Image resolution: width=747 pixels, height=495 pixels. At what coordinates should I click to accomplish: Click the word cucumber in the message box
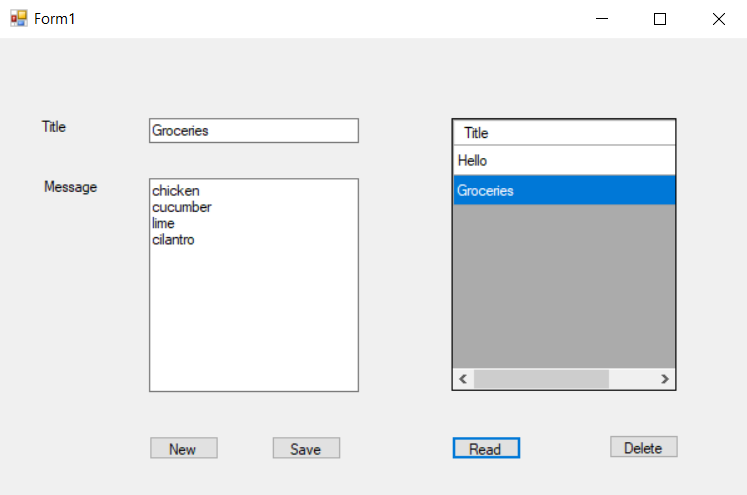(x=182, y=207)
